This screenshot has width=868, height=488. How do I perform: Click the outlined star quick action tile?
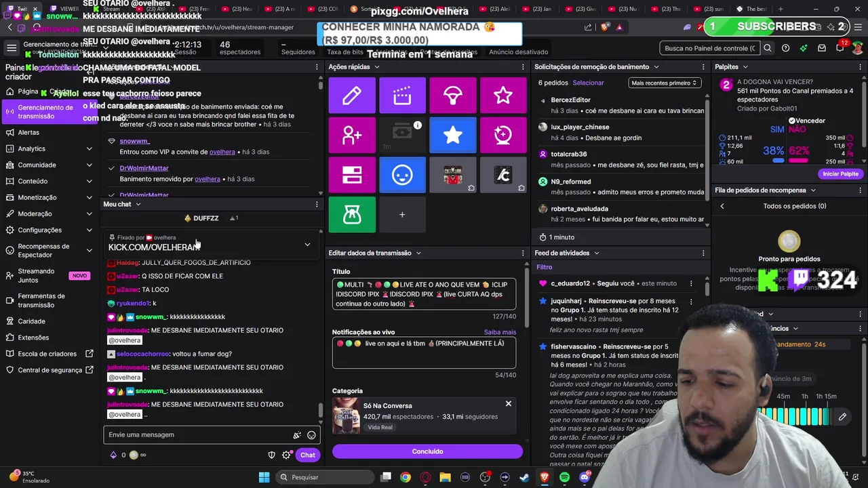503,96
